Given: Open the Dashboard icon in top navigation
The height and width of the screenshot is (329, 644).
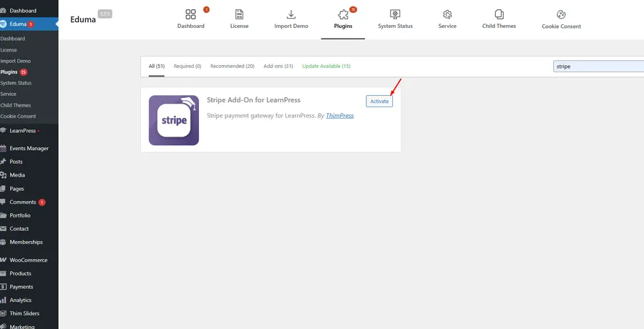Looking at the screenshot, I should pos(190,14).
